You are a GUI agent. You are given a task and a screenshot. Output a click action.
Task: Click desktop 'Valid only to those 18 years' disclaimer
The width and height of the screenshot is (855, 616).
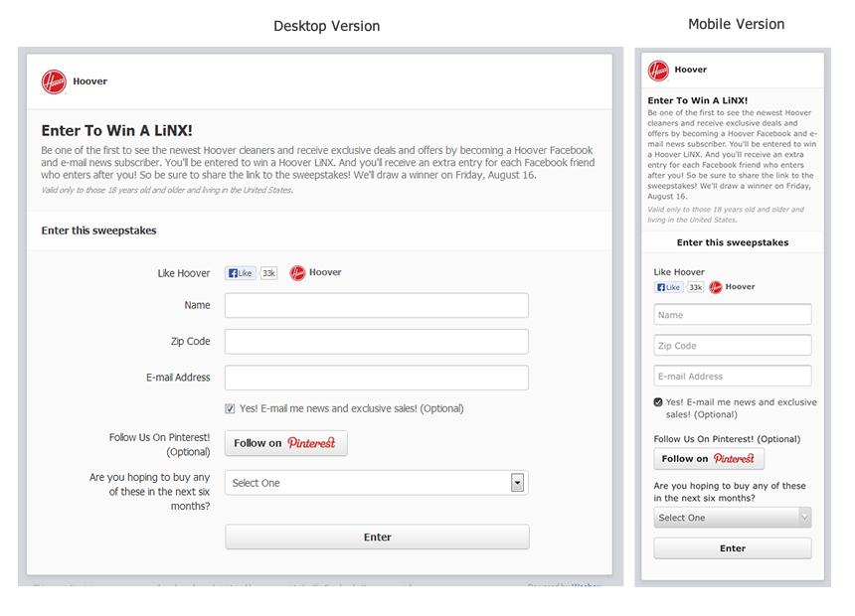pos(167,190)
